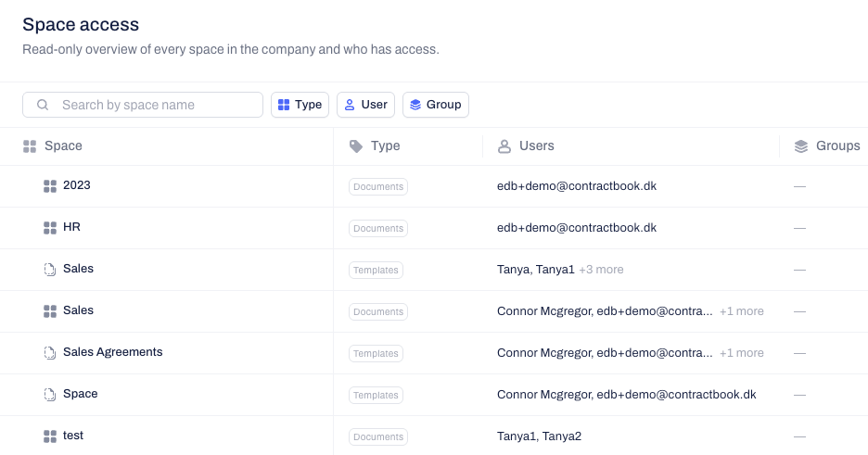Click the tag icon in the Type column header

(x=356, y=146)
